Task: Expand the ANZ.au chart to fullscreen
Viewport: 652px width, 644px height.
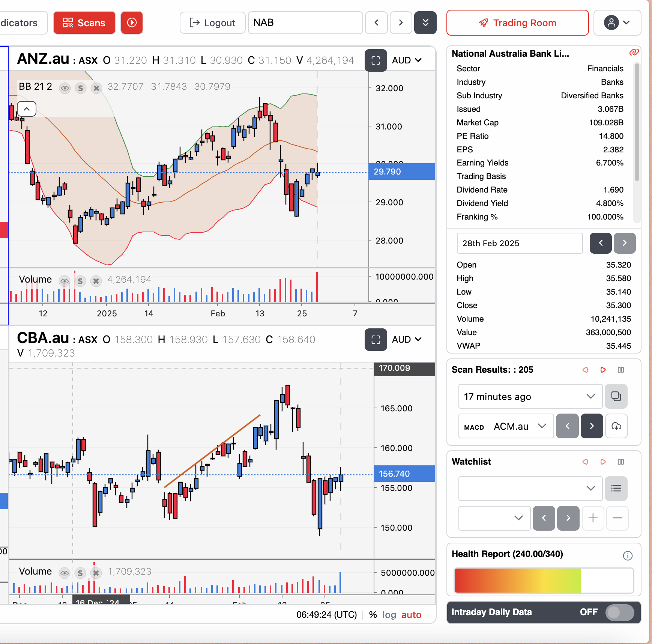Action: pos(376,60)
